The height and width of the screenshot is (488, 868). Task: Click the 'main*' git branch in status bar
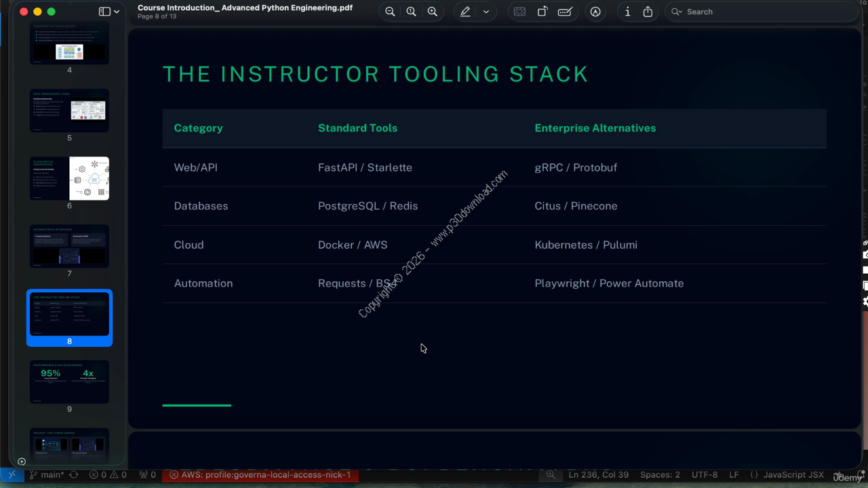(47, 475)
